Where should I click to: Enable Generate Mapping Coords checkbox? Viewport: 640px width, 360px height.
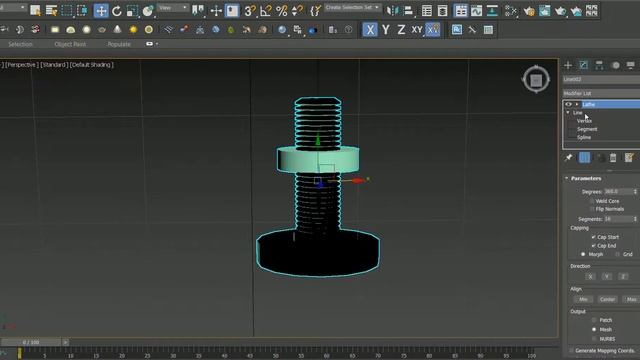(571, 351)
